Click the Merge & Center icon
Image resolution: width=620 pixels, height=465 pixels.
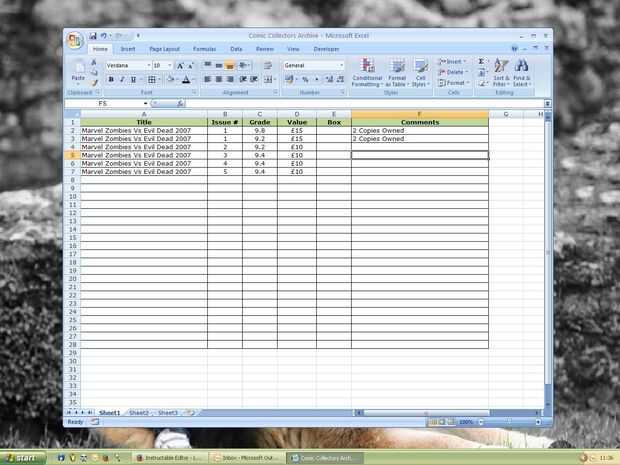pyautogui.click(x=268, y=79)
